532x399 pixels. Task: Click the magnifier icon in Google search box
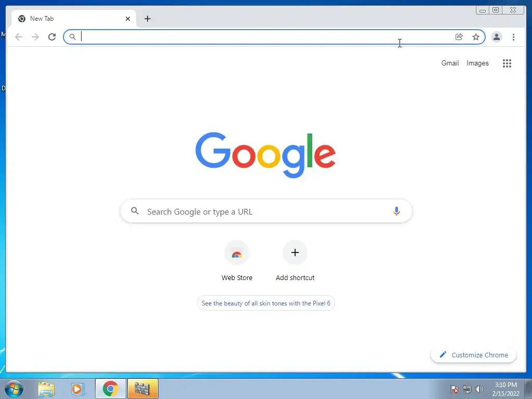[135, 211]
